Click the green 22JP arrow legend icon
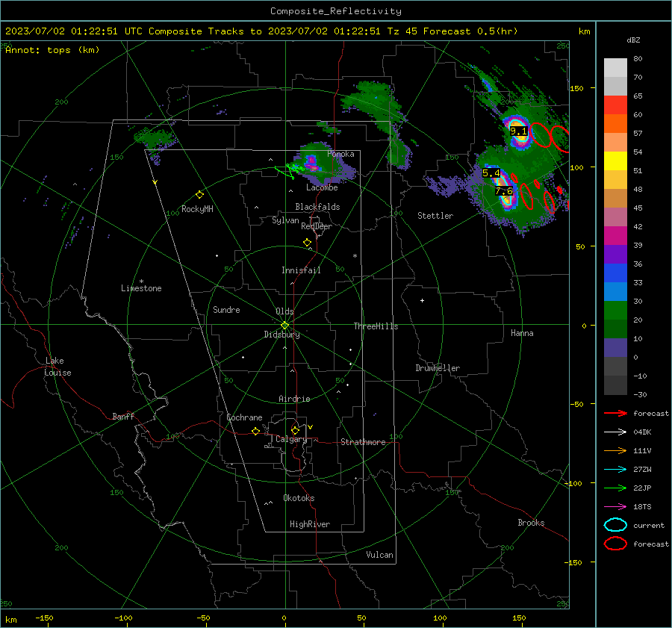Image resolution: width=672 pixels, height=628 pixels. (x=615, y=488)
